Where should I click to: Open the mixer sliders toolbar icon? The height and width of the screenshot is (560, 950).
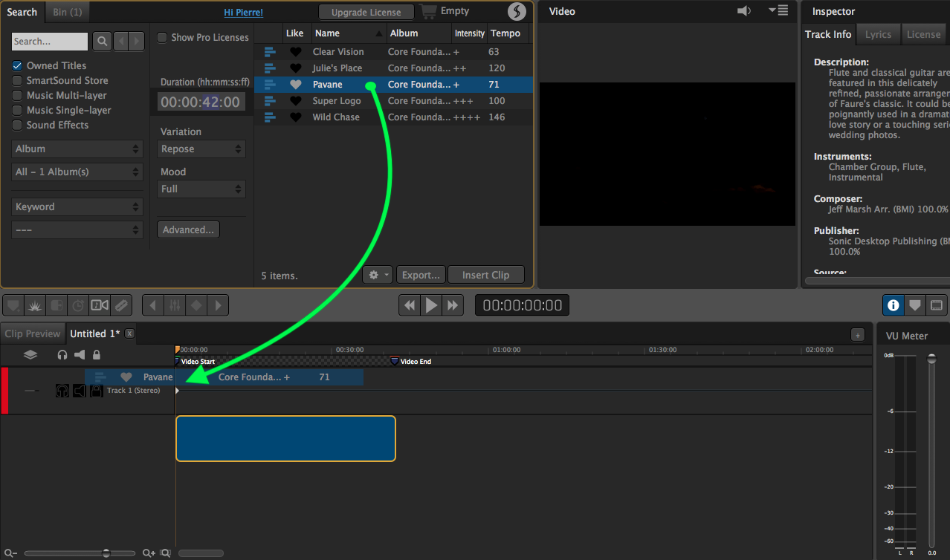tap(175, 305)
